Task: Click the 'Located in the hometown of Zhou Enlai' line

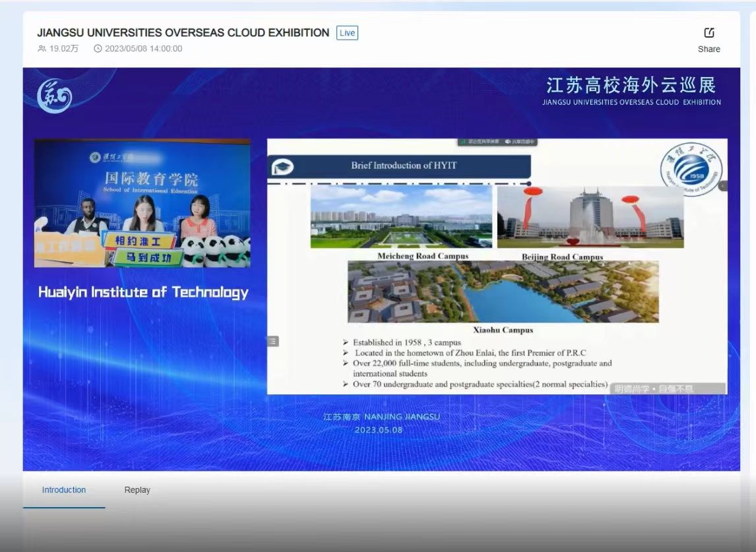Action: tap(470, 353)
